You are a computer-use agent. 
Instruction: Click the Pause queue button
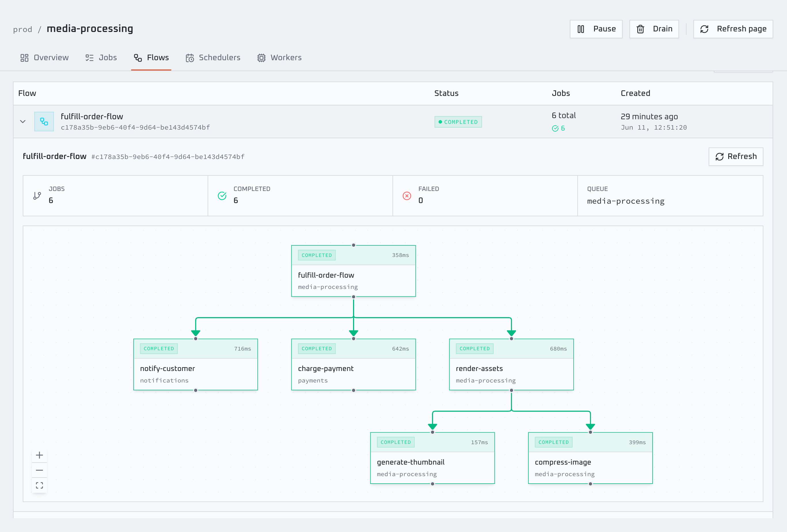pyautogui.click(x=596, y=29)
